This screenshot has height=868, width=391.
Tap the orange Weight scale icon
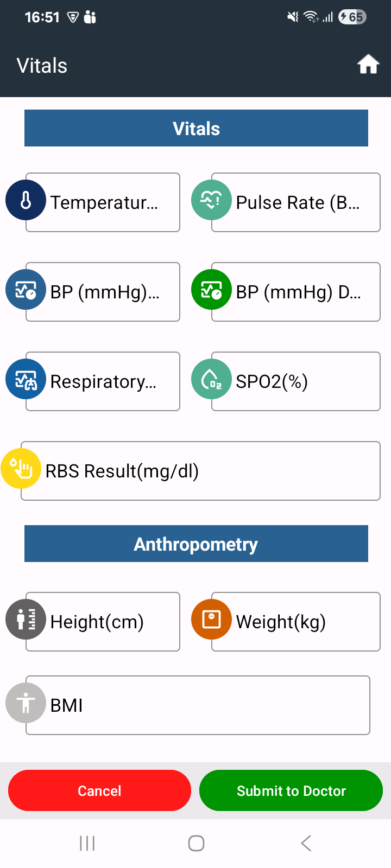pos(211,620)
